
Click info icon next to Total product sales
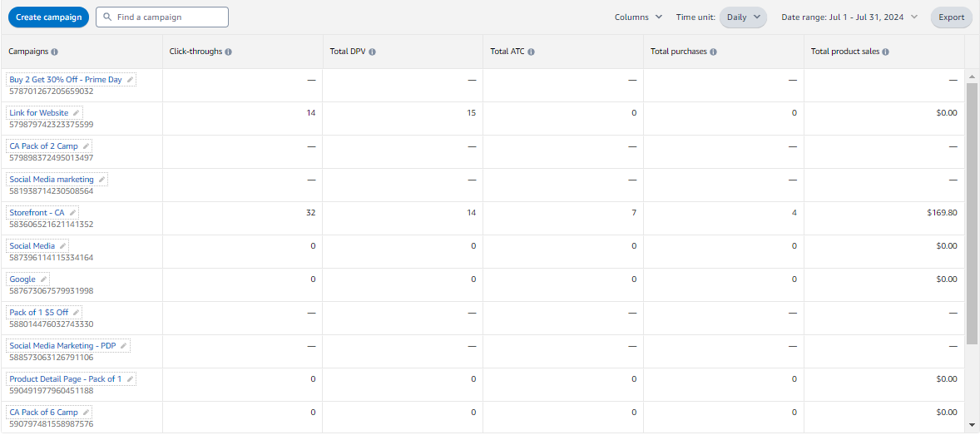[885, 52]
